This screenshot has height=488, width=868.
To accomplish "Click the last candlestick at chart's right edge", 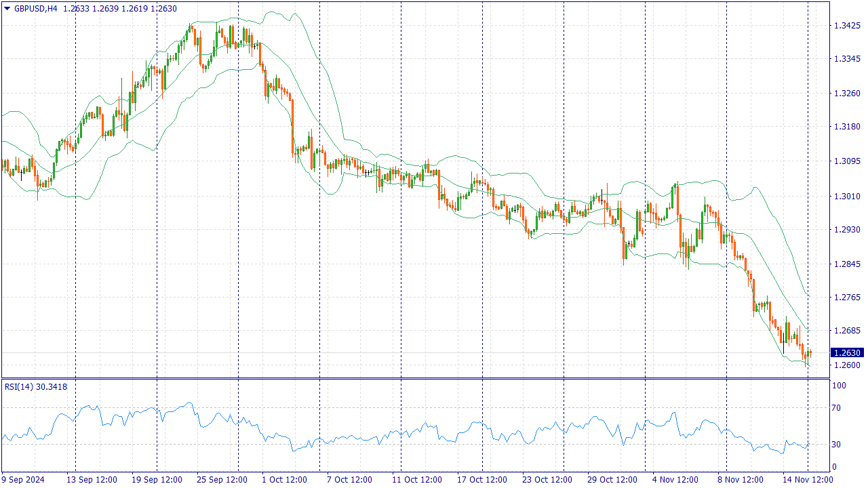I will (810, 352).
